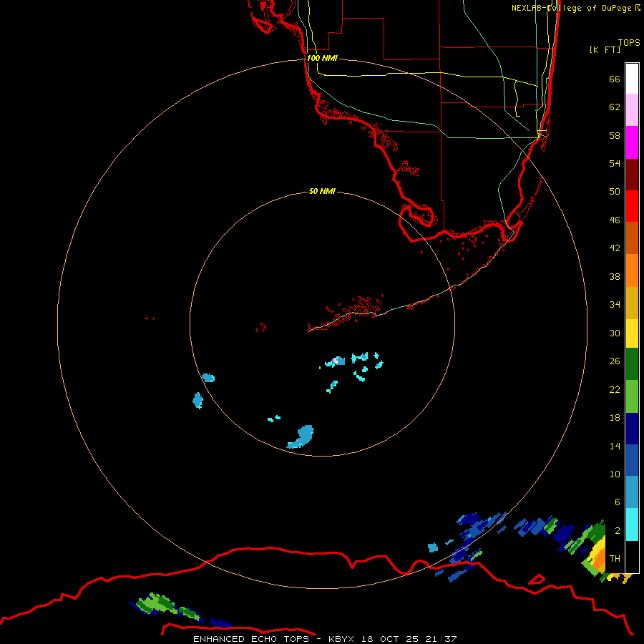Click the TOPS legend title

(x=629, y=42)
